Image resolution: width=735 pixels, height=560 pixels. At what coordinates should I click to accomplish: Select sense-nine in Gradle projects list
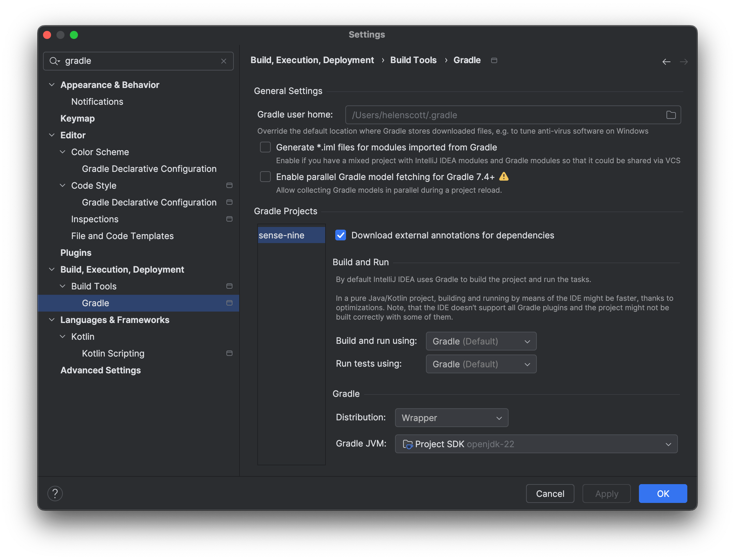coord(282,235)
